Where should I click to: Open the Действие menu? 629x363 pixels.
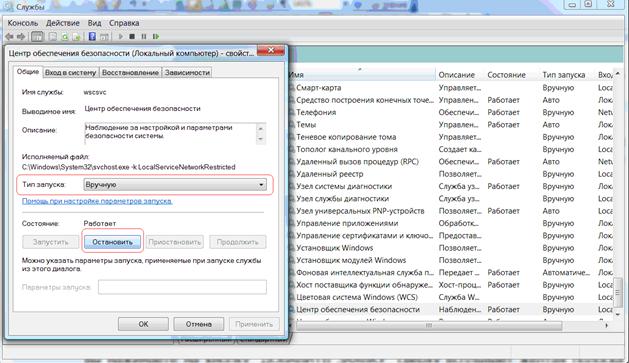click(x=63, y=23)
